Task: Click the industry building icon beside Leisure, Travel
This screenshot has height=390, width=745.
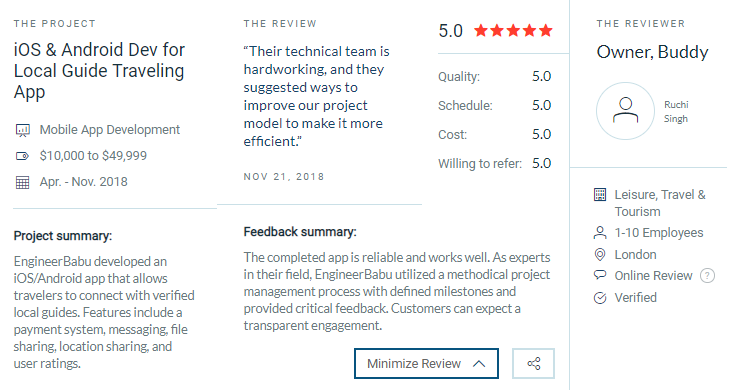Action: click(600, 194)
